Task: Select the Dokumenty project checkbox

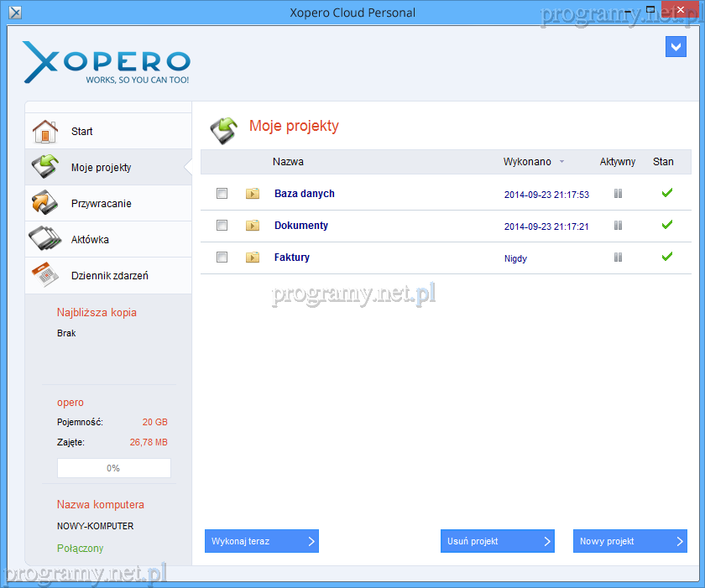Action: (x=222, y=226)
